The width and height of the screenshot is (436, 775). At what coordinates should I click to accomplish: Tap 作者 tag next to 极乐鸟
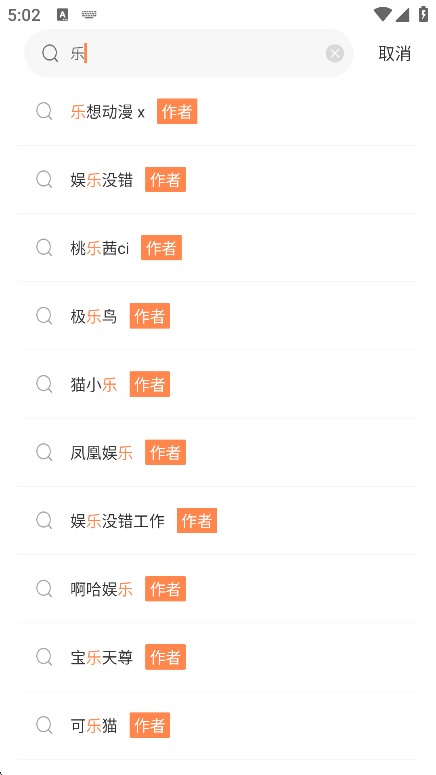pyautogui.click(x=150, y=316)
